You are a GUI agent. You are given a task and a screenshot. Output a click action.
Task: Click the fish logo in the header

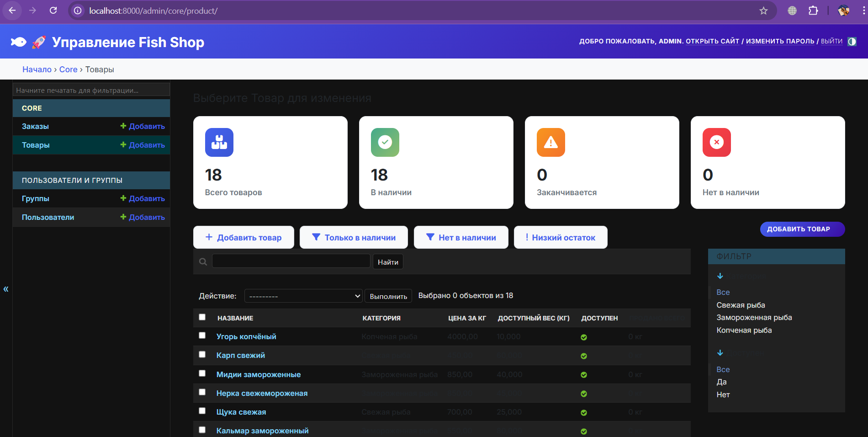coord(19,42)
